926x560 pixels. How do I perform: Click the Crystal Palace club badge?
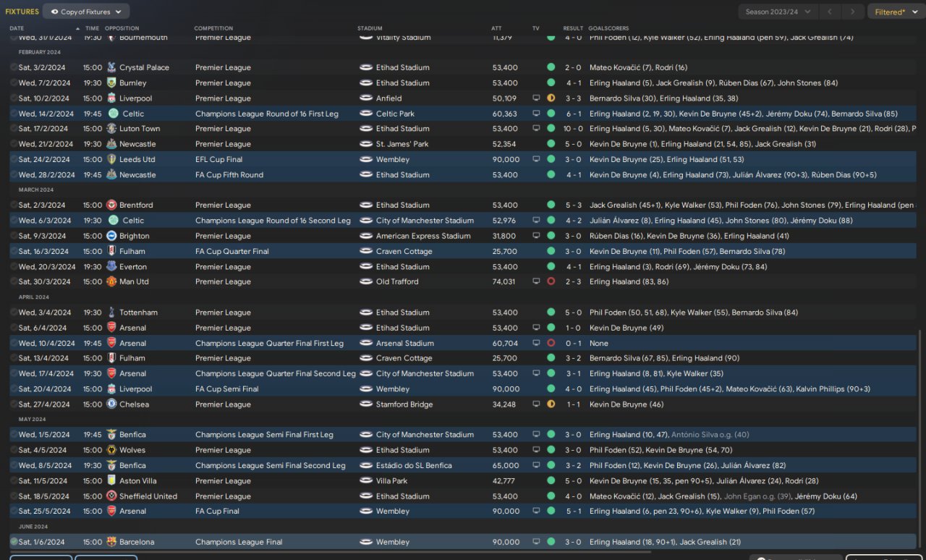pyautogui.click(x=111, y=67)
